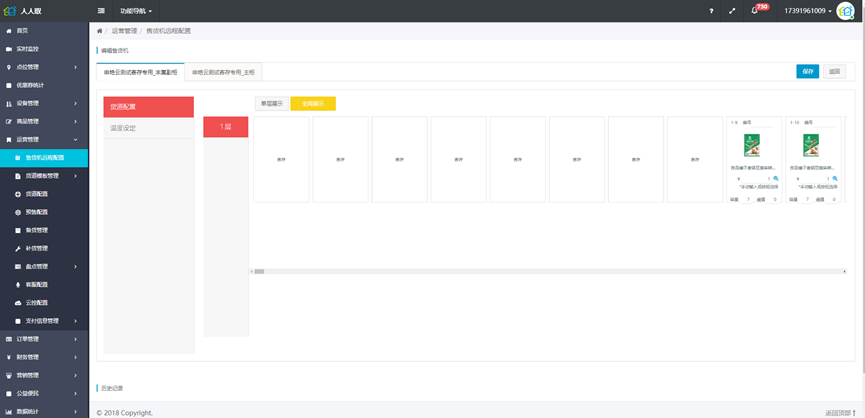Click the 容量 input in slot 1-9
This screenshot has height=418, width=865.
[746, 199]
